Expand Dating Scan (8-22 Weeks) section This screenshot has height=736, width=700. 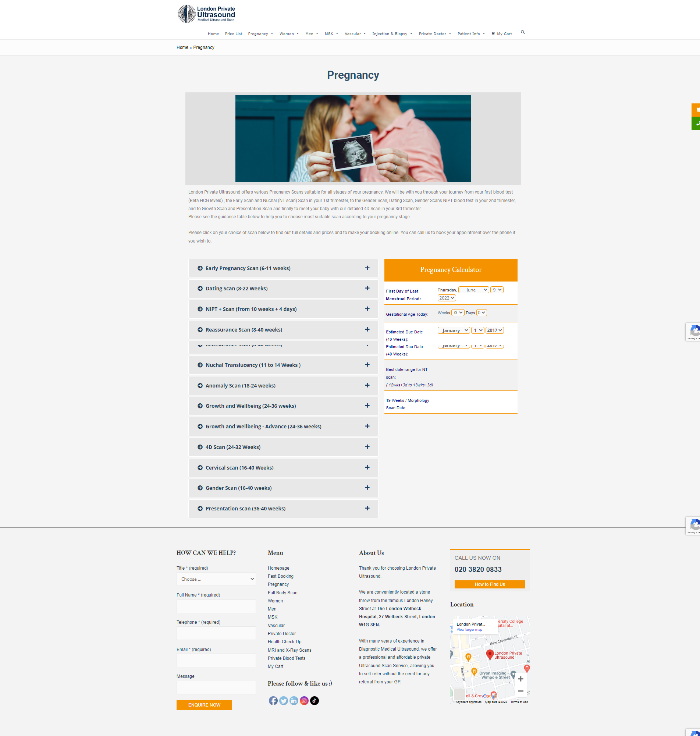[283, 289]
